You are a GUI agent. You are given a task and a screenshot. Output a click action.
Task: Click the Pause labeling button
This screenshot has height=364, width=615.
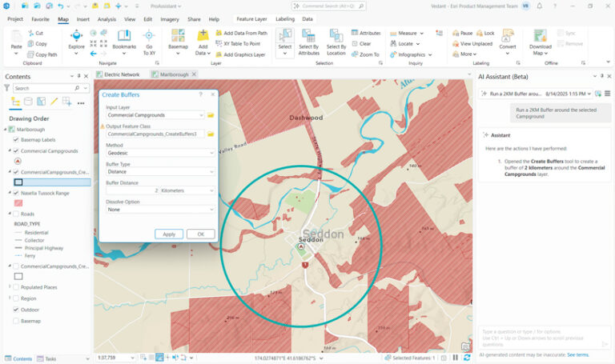(x=462, y=34)
